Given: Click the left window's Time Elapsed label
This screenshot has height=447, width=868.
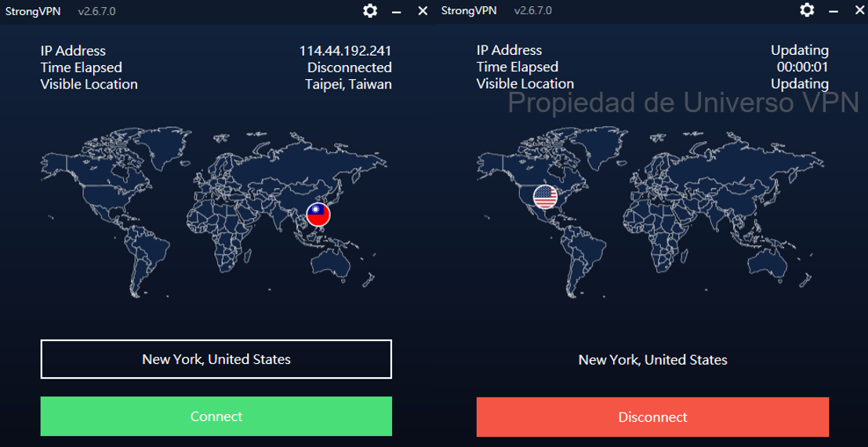Looking at the screenshot, I should tap(82, 67).
